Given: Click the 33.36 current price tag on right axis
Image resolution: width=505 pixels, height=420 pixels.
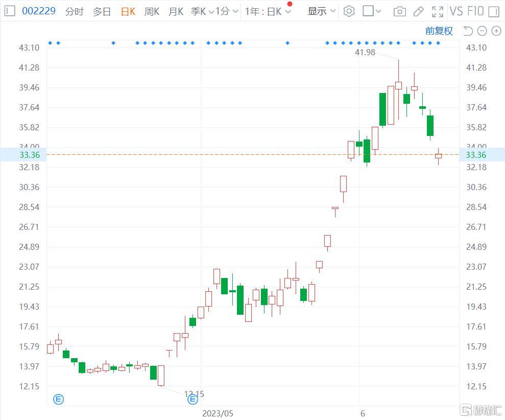Looking at the screenshot, I should (482, 155).
